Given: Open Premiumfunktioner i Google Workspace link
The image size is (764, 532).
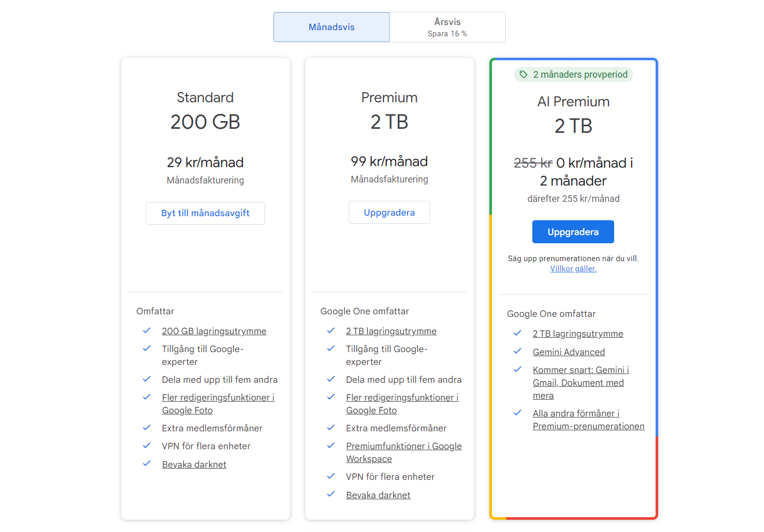Looking at the screenshot, I should 404,453.
